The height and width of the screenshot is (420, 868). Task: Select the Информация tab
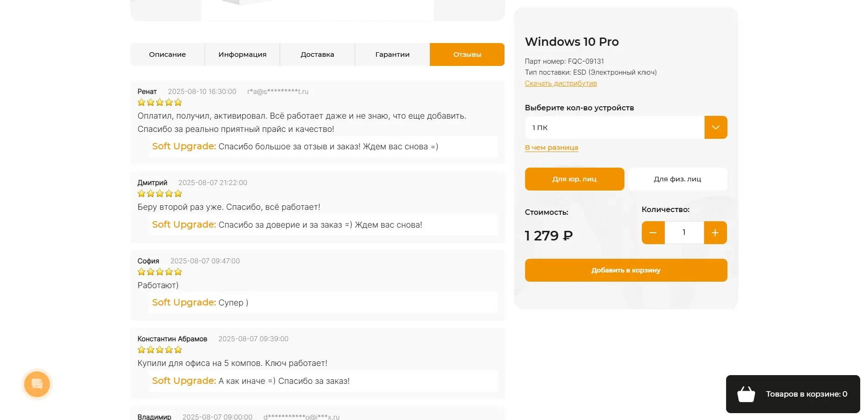pos(242,55)
